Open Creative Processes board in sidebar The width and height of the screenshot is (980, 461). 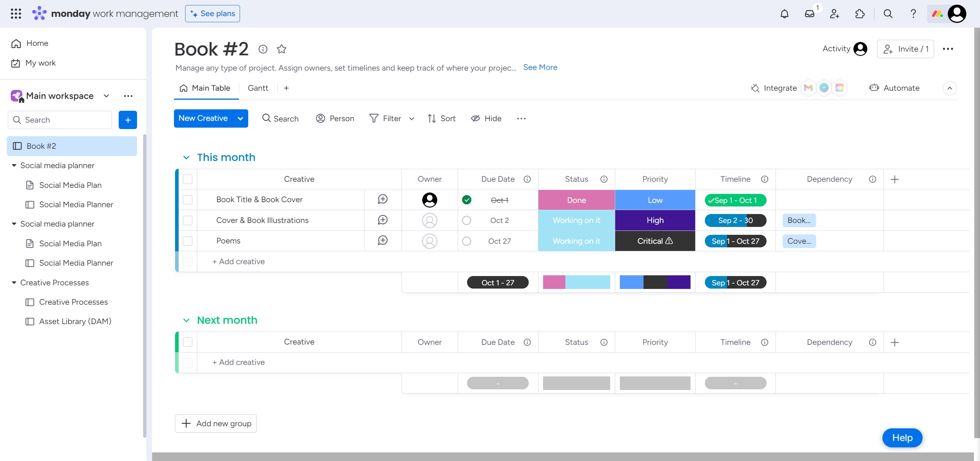(73, 302)
